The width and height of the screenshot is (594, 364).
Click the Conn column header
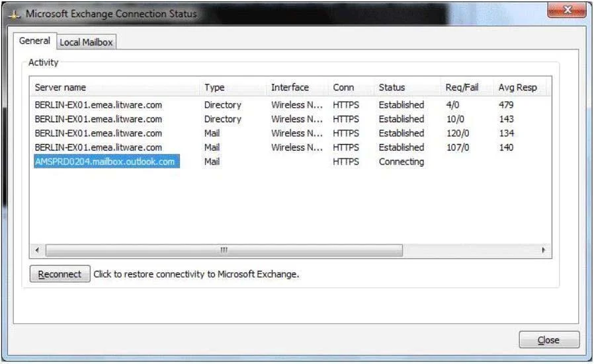click(351, 87)
